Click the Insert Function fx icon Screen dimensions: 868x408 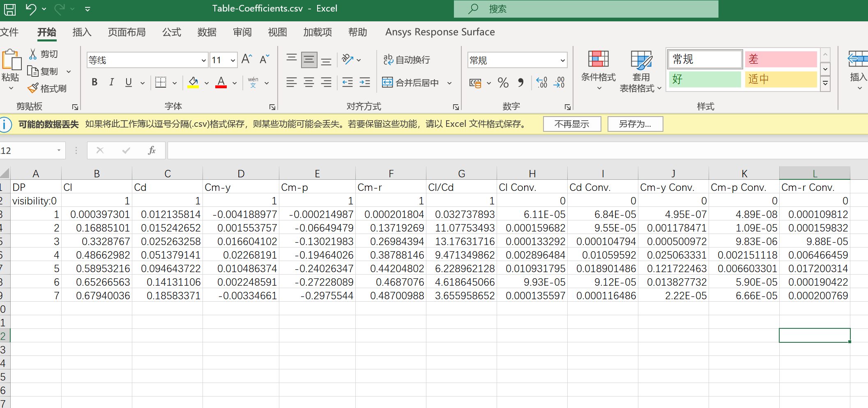click(x=152, y=151)
